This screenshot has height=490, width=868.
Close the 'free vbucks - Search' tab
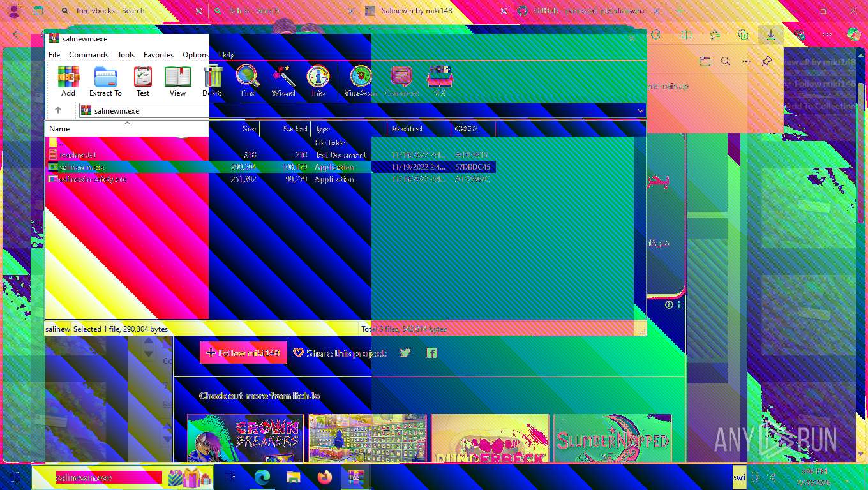198,11
